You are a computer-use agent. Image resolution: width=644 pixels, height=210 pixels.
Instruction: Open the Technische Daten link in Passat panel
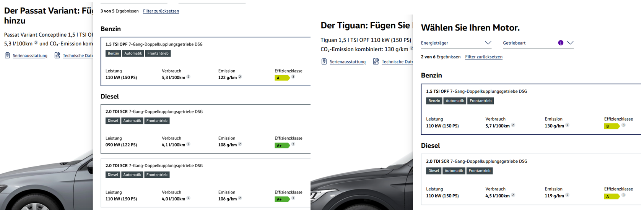coord(78,56)
